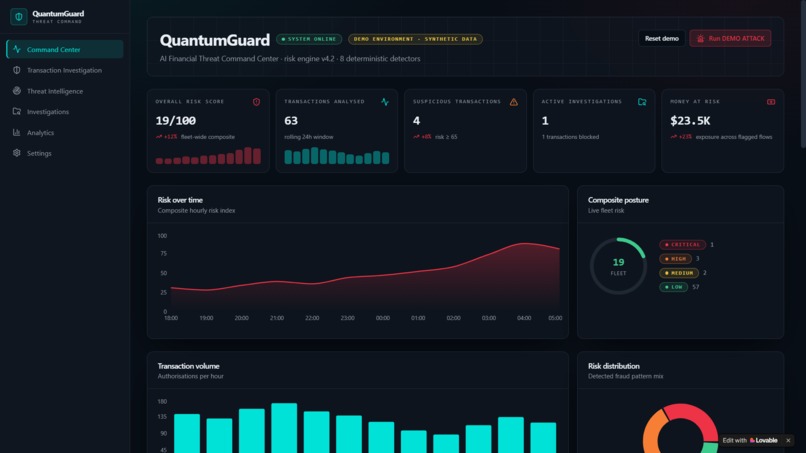Click the warning triangle on Suspicious Transactions

tap(514, 102)
